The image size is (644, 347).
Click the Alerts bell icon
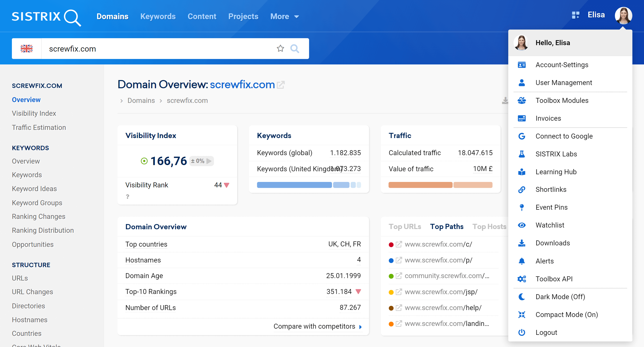[521, 261]
